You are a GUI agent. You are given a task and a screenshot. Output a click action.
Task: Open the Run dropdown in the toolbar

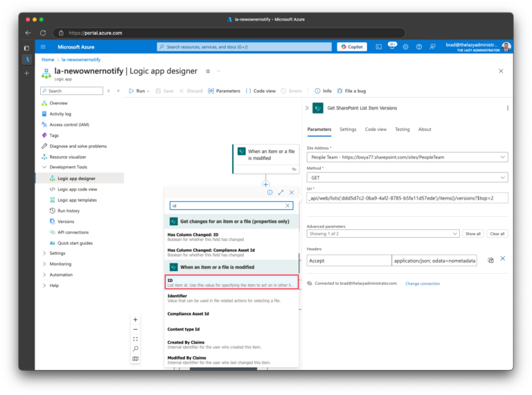pos(139,91)
